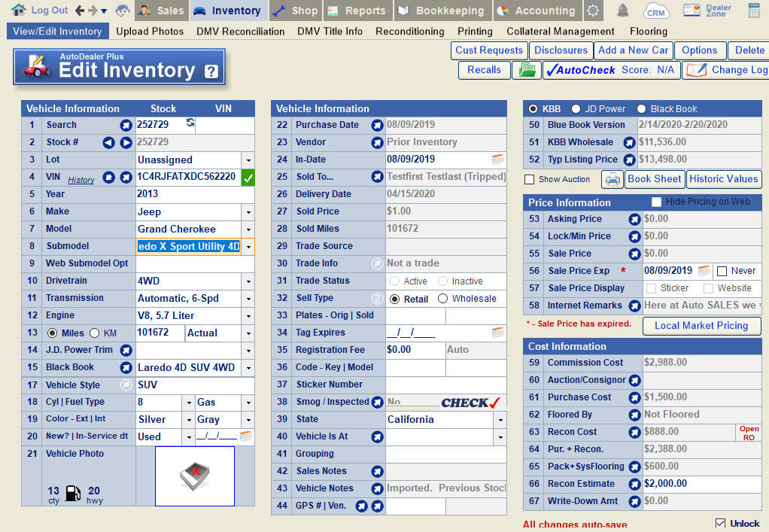Open the Sale Price Exp calendar icon
Screen dimensions: 769x532
coord(704,271)
